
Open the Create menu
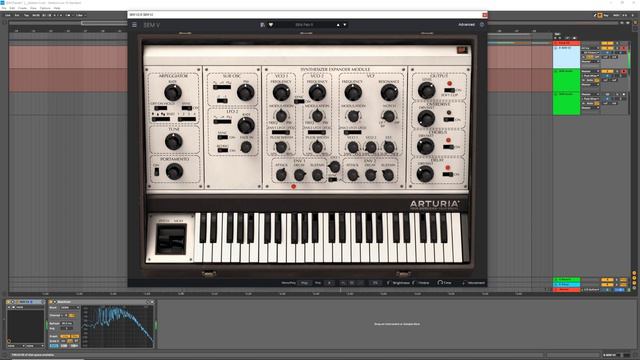pyautogui.click(x=22, y=8)
